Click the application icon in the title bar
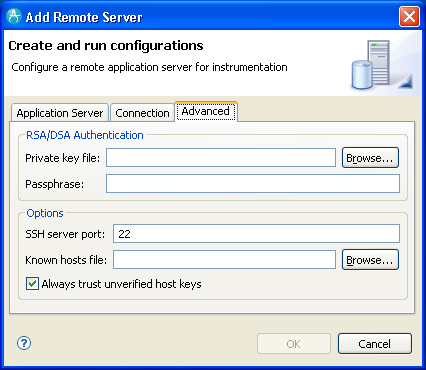 click(14, 17)
